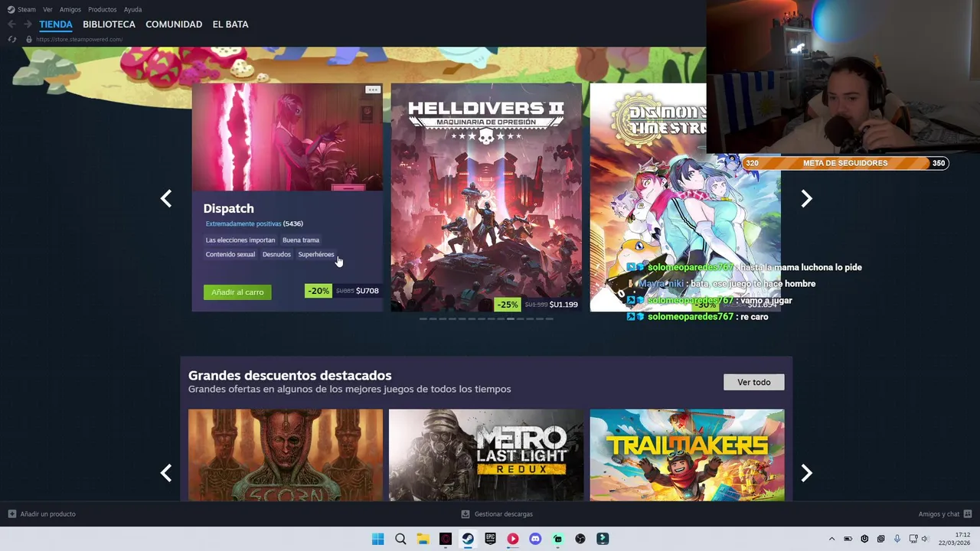This screenshot has width=980, height=551.
Task: Open the clock and date panel
Action: pos(954,539)
